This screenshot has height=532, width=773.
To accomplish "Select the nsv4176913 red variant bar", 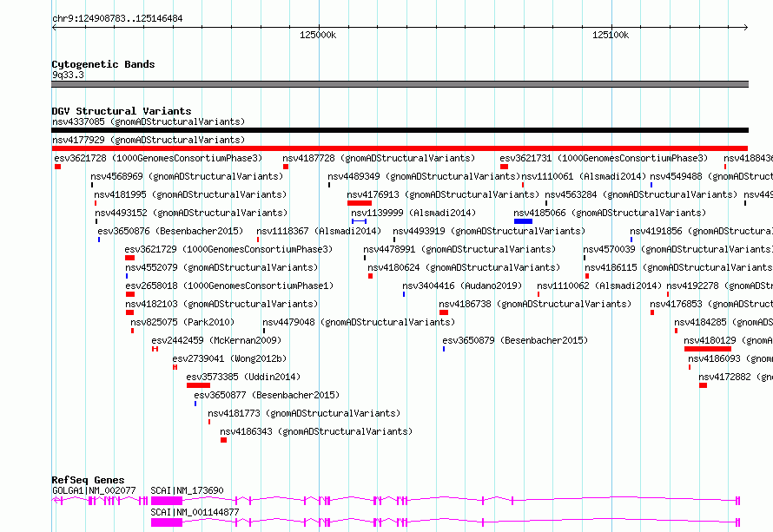I will pyautogui.click(x=360, y=203).
